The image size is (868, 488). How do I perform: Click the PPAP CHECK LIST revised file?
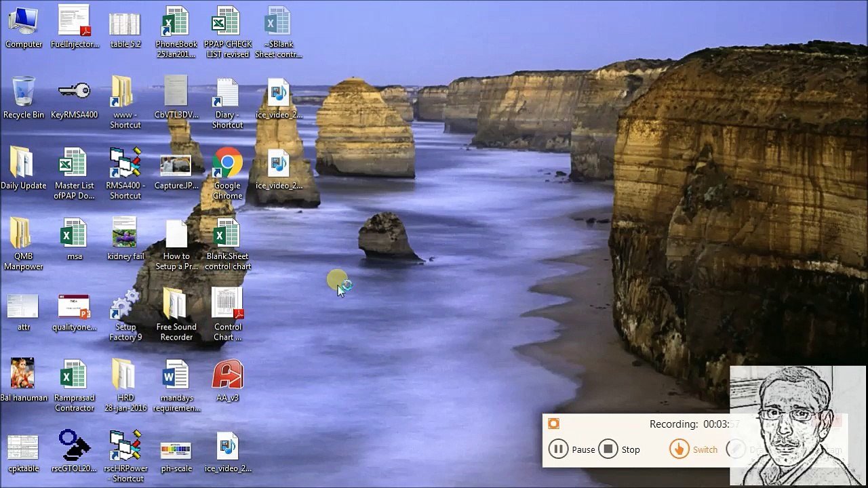click(227, 33)
